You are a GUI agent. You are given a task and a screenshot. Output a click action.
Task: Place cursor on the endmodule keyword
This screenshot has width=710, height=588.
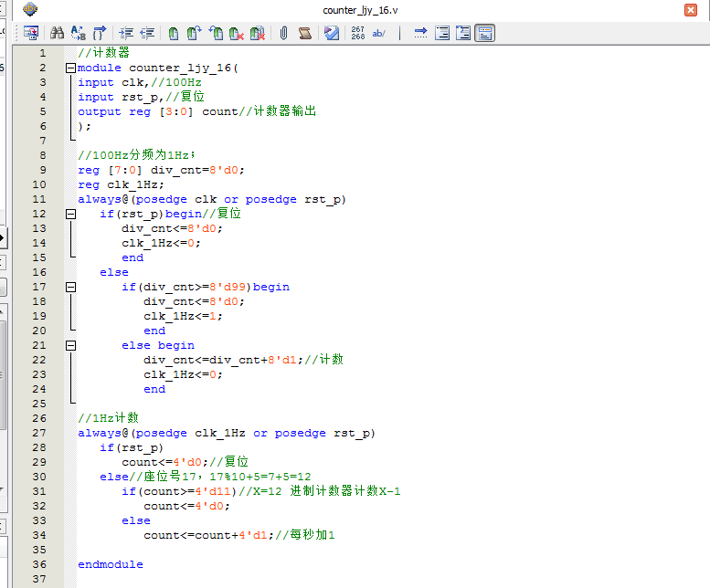click(x=110, y=564)
